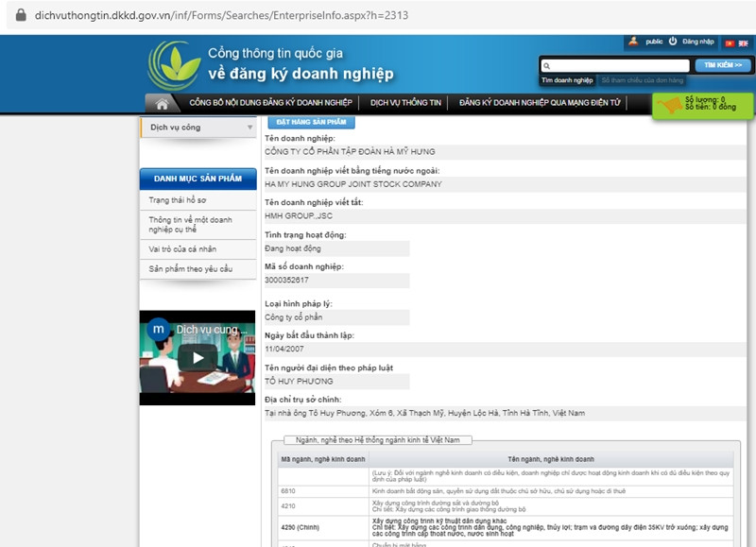The height and width of the screenshot is (547, 756).
Task: Play the Dịch vụ cung video
Action: coord(198,357)
